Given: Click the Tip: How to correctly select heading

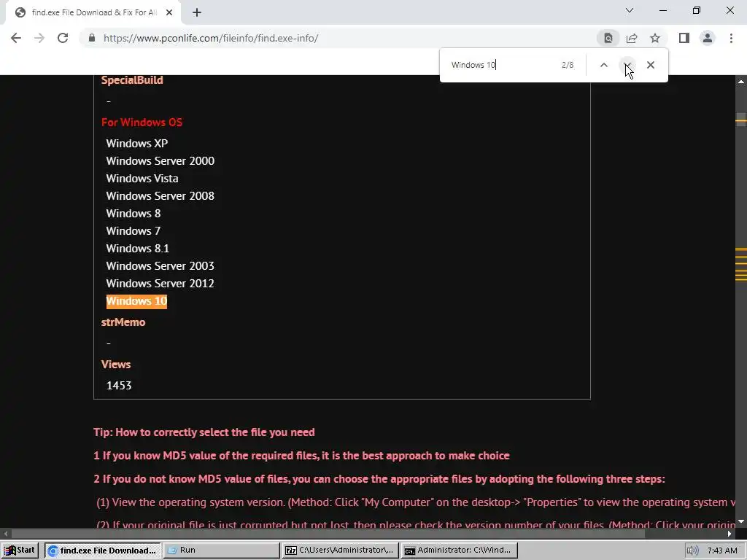Looking at the screenshot, I should pos(204,432).
